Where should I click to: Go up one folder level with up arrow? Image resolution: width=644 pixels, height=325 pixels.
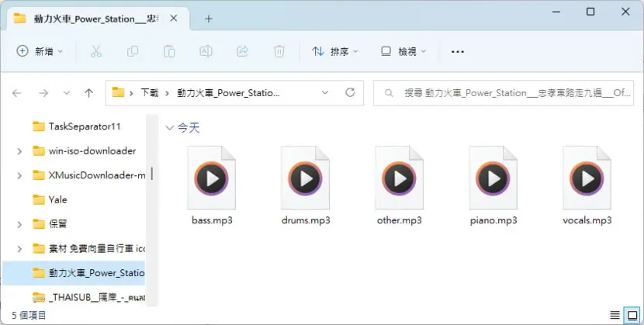[x=88, y=93]
